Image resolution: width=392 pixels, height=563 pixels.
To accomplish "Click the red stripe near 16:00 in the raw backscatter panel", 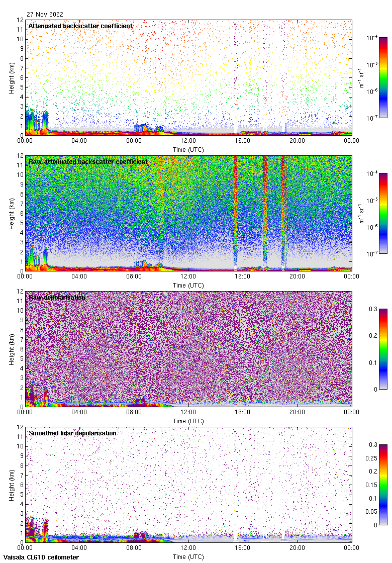I will [x=236, y=212].
